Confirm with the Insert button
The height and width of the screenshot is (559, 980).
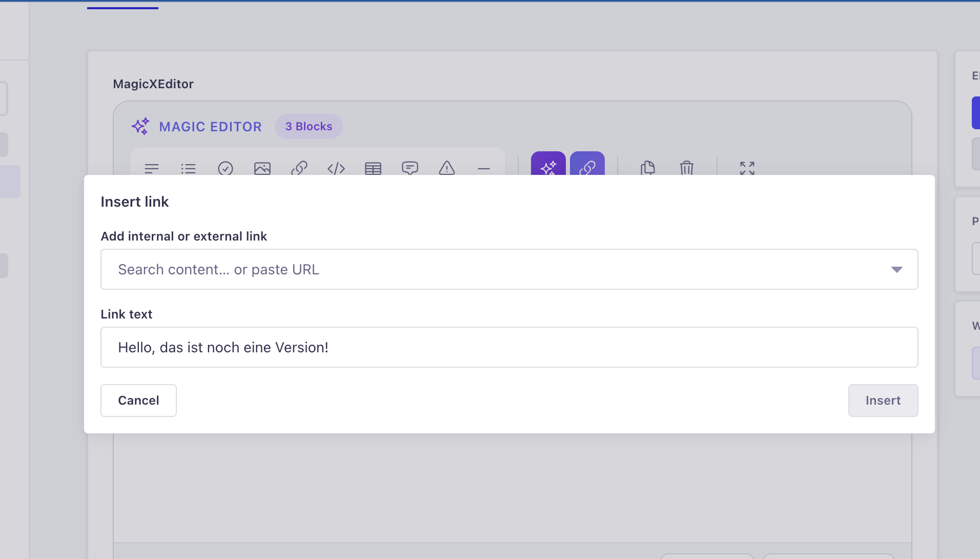[883, 401]
